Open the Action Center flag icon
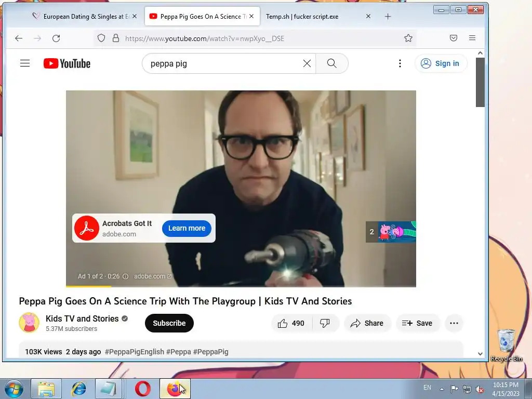The image size is (532, 399). click(454, 389)
